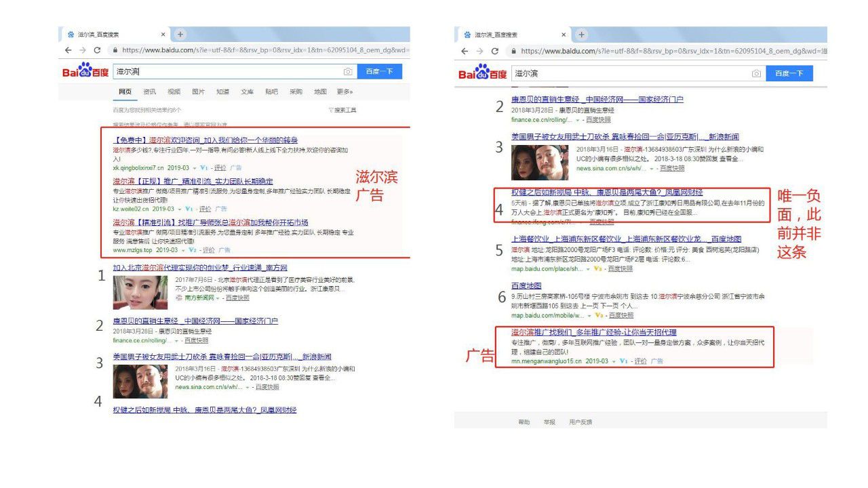Switch to the 贴吧 tab
Screen dimensions: 868x488
pos(271,91)
